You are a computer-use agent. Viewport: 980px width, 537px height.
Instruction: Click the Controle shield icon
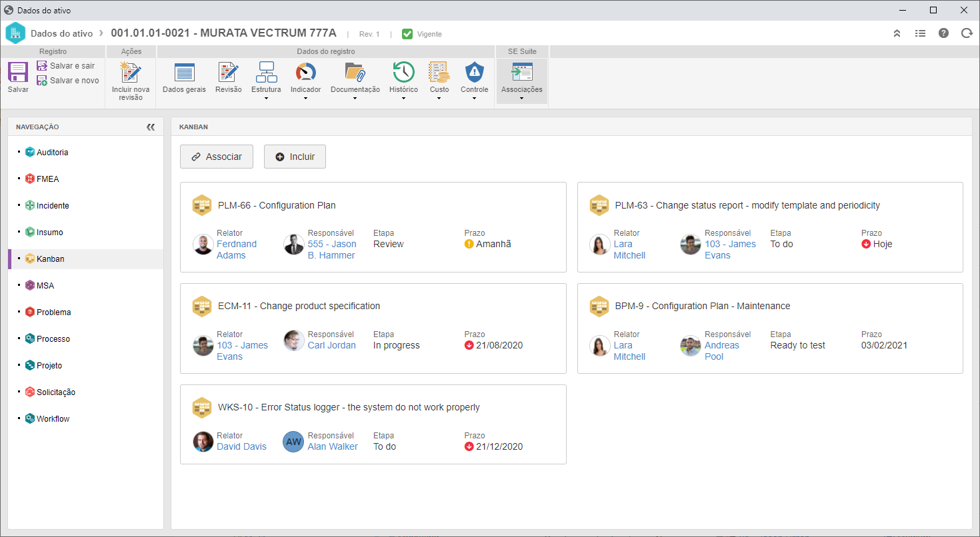[474, 72]
